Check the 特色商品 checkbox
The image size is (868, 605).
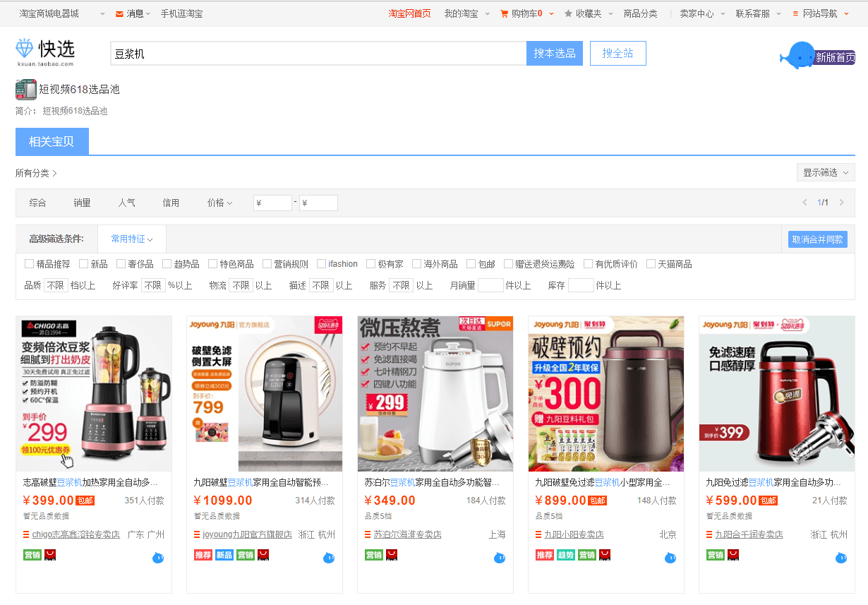[212, 264]
